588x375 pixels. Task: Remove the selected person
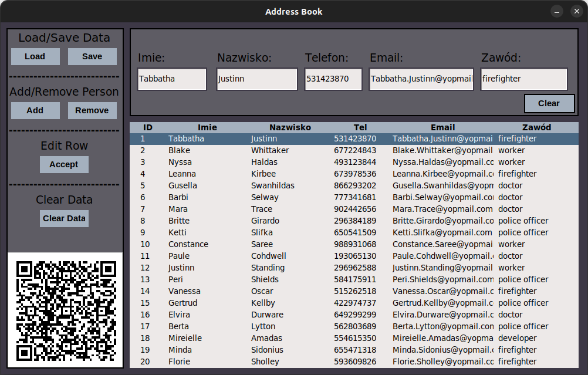click(92, 110)
